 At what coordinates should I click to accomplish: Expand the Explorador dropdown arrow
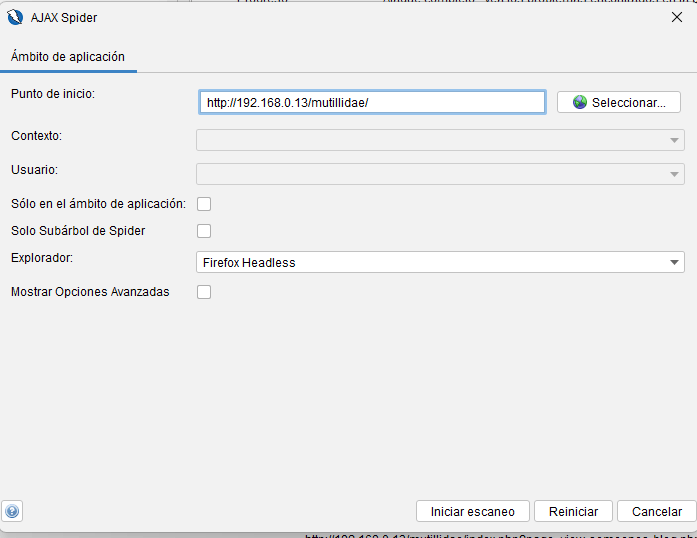point(674,262)
